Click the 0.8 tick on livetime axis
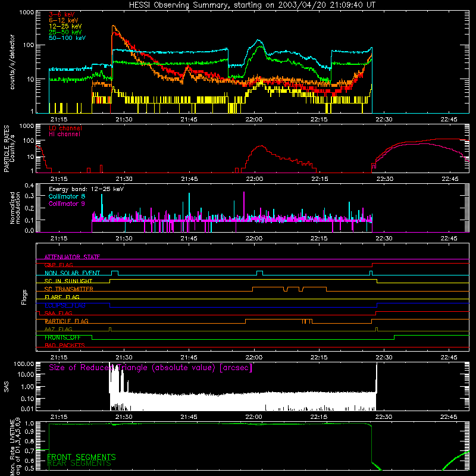Image resolution: width=476 pixels, height=476 pixels. [29, 441]
